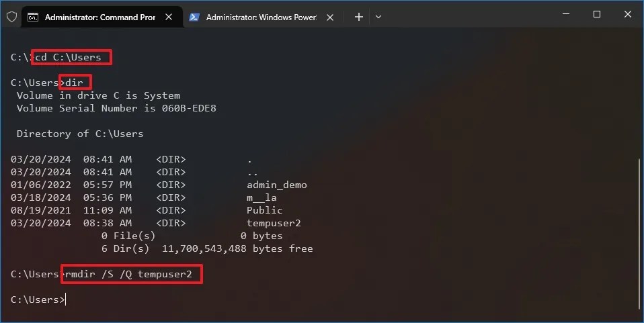This screenshot has height=323, width=644.
Task: Close the Windows PowerShell tab
Action: pyautogui.click(x=330, y=17)
